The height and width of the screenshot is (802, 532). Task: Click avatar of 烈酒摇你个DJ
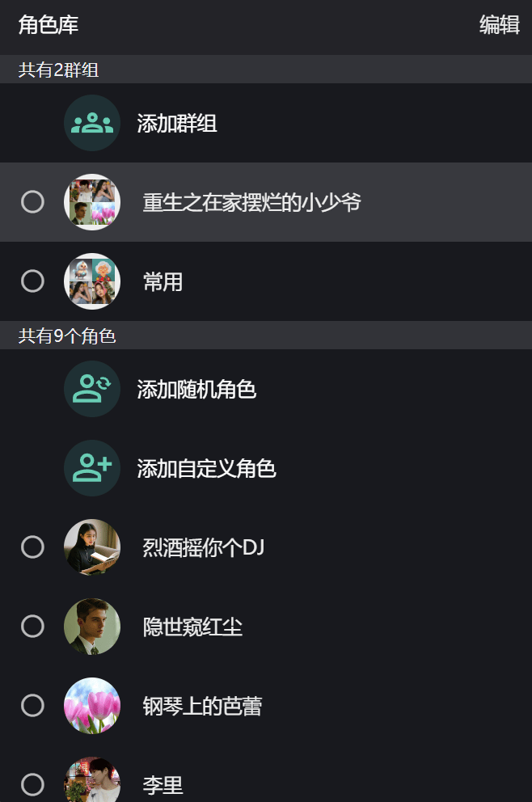pos(92,547)
